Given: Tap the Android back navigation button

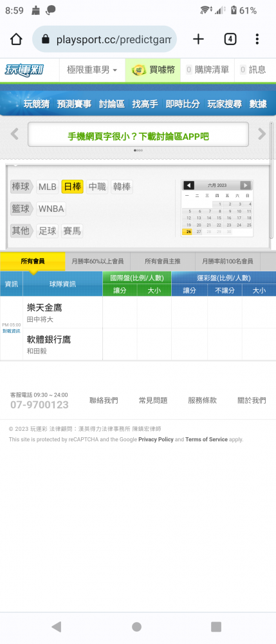Looking at the screenshot, I should click(57, 627).
